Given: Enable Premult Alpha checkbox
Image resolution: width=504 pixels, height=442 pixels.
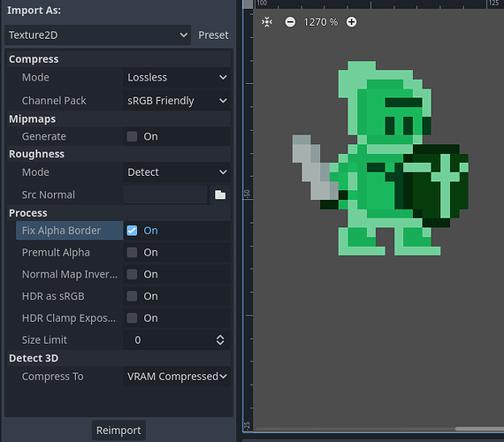Looking at the screenshot, I should [x=132, y=252].
